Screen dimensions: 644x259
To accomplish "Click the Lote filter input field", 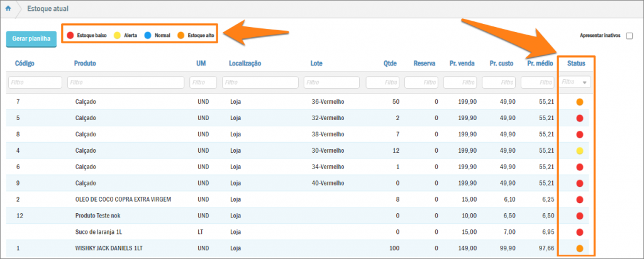I will [331, 82].
